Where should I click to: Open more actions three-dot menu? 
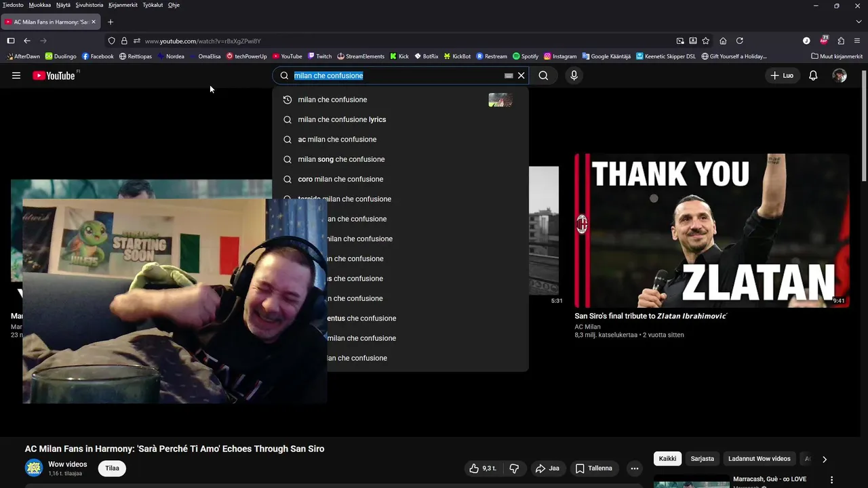[x=634, y=468]
